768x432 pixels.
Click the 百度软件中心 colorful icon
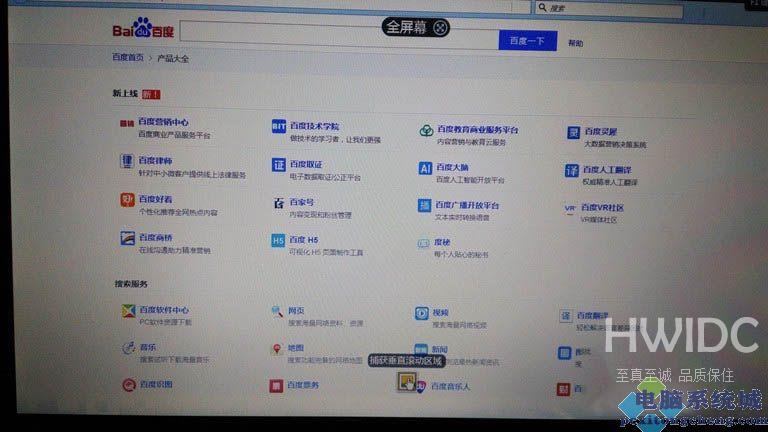tap(128, 311)
